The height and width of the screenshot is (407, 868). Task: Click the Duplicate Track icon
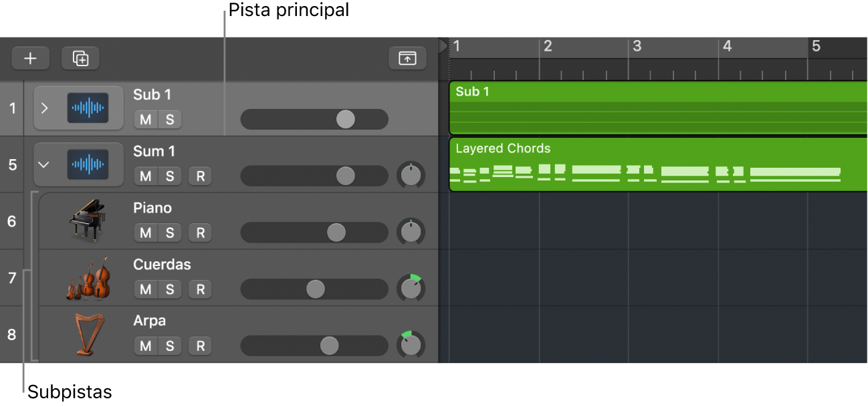80,58
